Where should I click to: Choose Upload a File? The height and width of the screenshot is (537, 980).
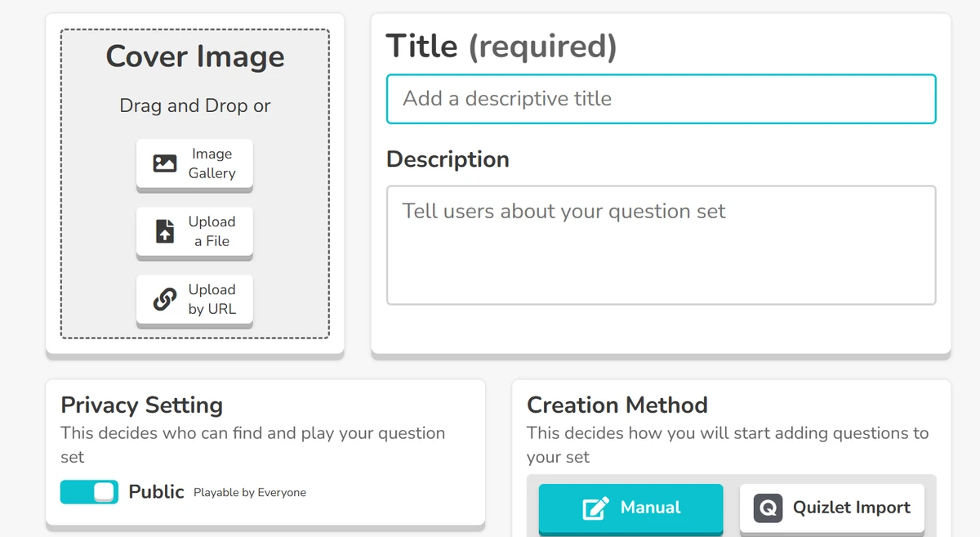click(194, 231)
